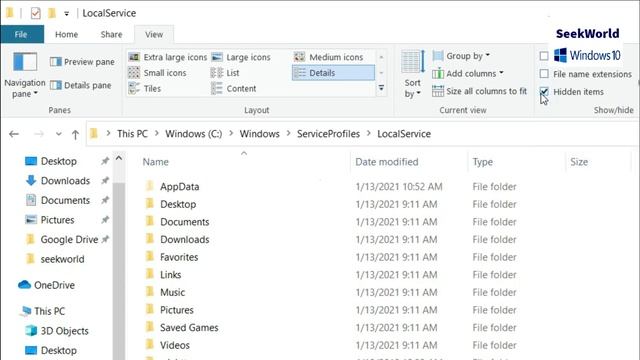
Task: Toggle the Details pane
Action: pos(80,85)
